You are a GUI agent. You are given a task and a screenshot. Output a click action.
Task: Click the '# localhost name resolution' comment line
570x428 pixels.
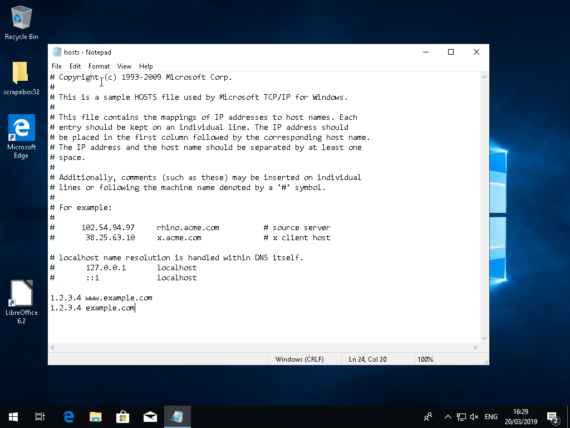176,258
